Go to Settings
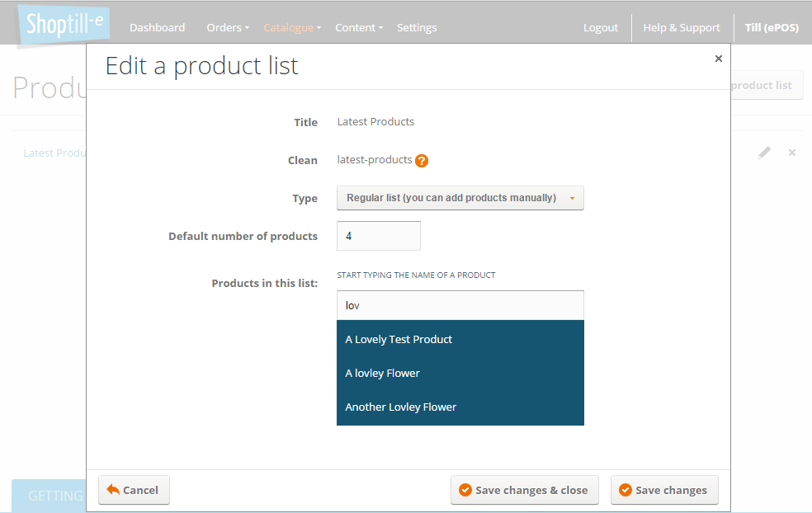Image resolution: width=812 pixels, height=513 pixels. tap(417, 27)
